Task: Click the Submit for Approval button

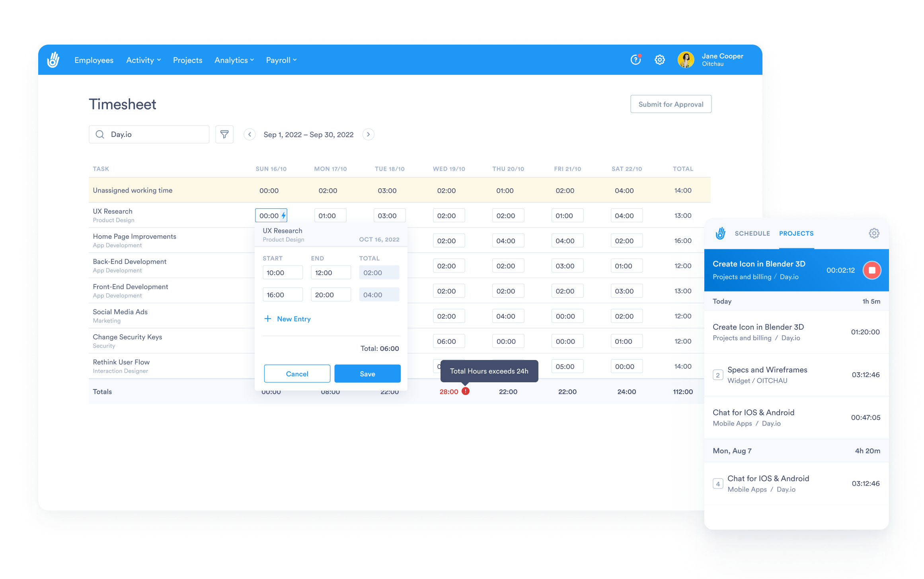Action: [669, 104]
